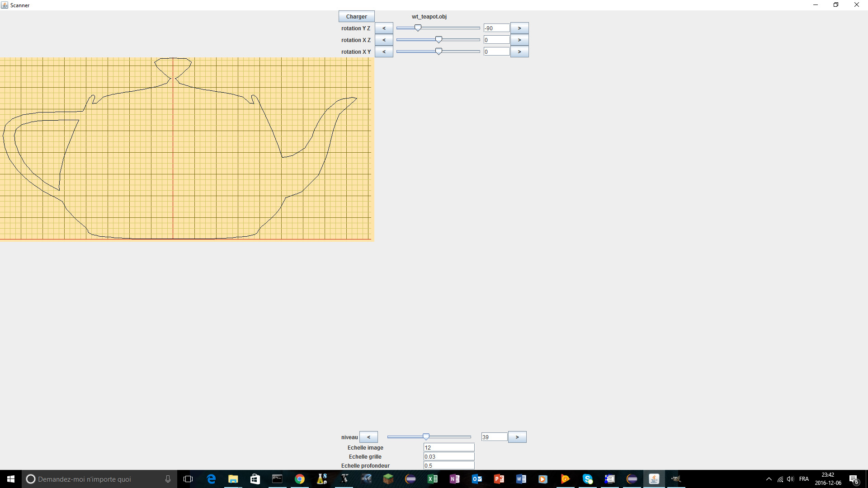Click the Charger button to load a file
The width and height of the screenshot is (868, 488).
point(356,17)
